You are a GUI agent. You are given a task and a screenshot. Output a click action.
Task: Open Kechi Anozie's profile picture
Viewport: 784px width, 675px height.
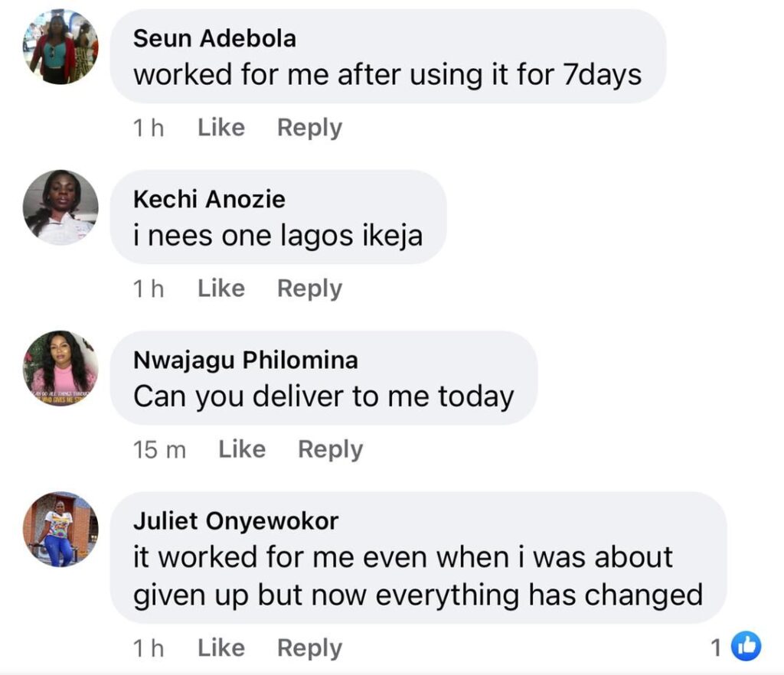pos(60,207)
